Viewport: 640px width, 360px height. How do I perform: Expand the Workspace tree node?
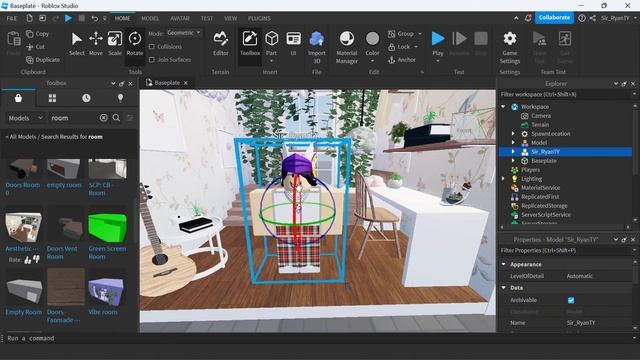pyautogui.click(x=503, y=107)
